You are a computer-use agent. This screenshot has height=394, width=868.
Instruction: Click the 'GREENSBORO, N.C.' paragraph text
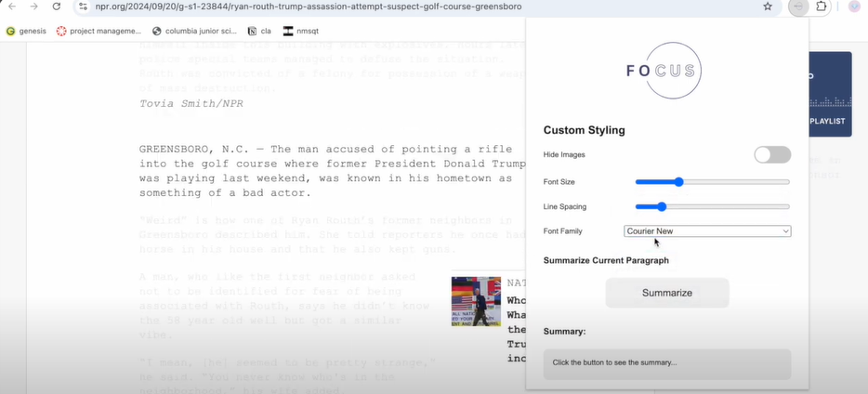(x=332, y=171)
